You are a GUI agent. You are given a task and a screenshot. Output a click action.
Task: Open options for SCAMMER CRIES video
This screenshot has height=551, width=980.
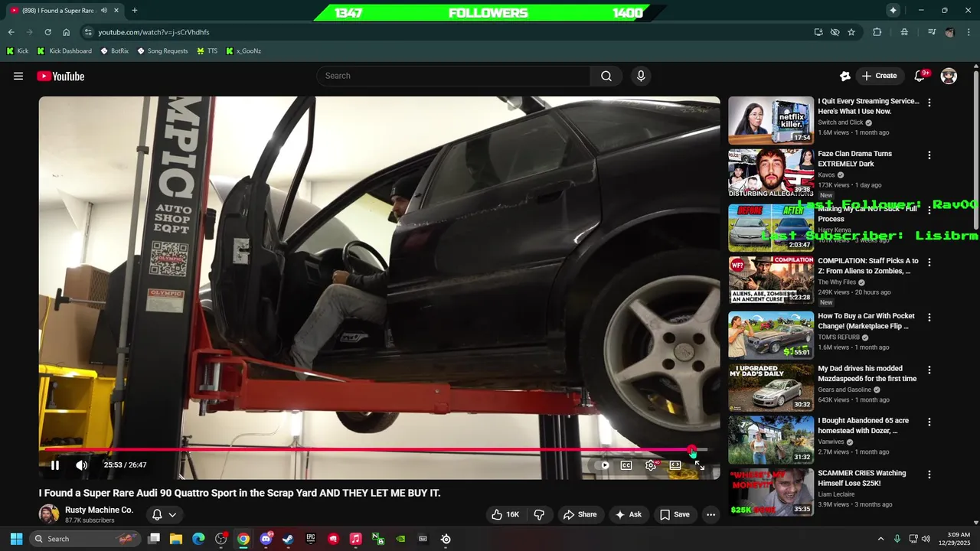[929, 474]
